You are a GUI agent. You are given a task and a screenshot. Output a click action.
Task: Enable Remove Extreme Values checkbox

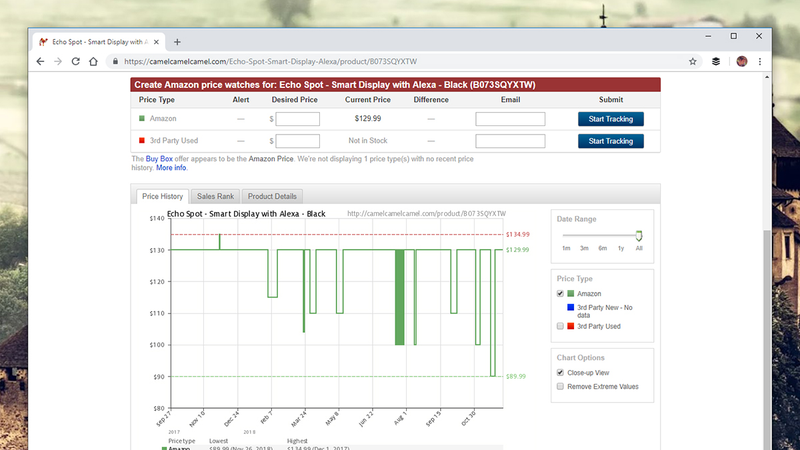pos(560,387)
